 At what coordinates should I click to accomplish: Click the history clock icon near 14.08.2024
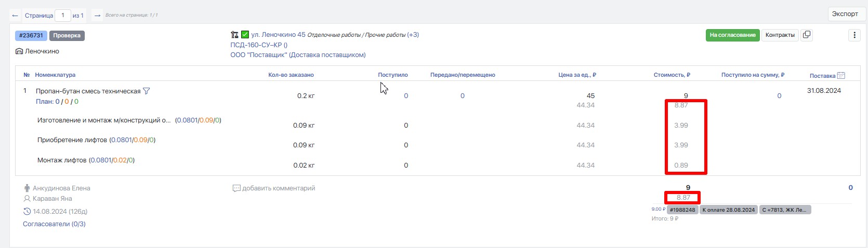coord(27,212)
